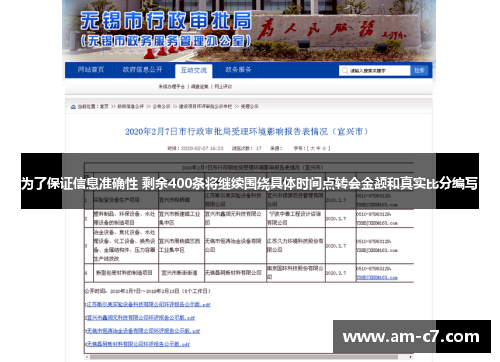Open the first PDF link 江苏...实验设备科技有限公司
This screenshot has height=362, width=500.
148,304
